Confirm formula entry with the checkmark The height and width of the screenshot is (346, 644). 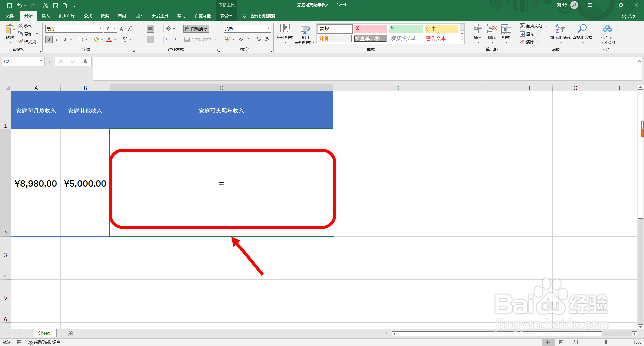(x=73, y=61)
